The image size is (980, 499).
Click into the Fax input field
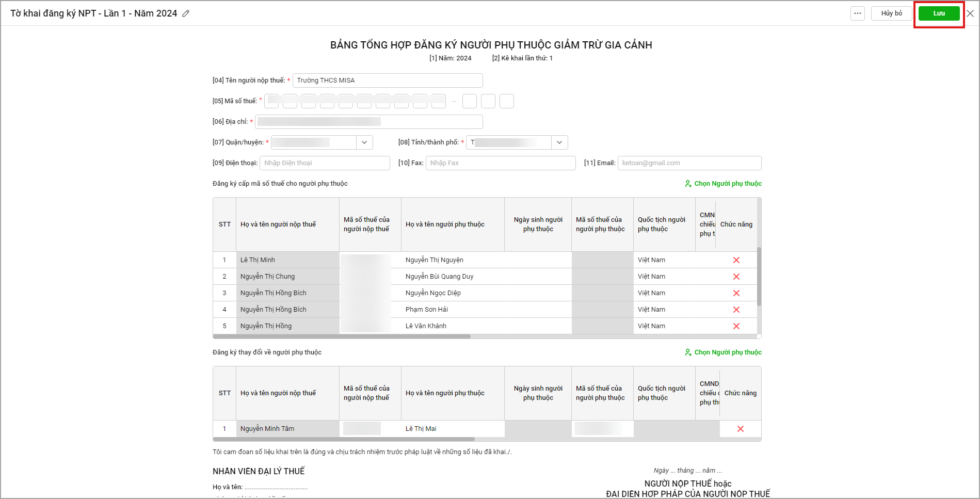point(500,163)
